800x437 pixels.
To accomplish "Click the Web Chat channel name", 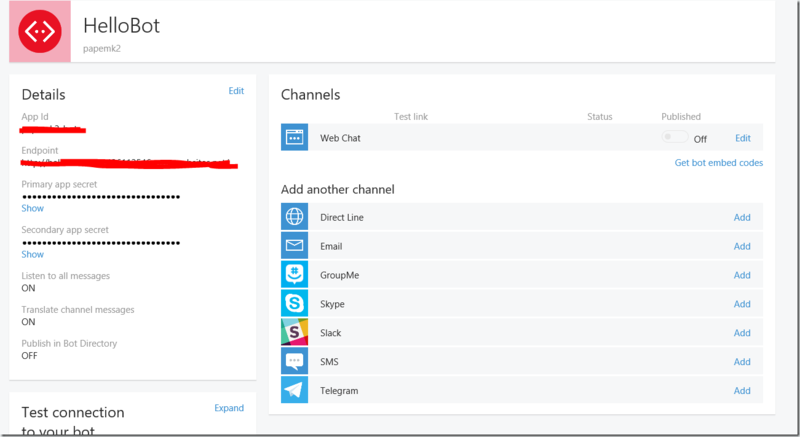I will (x=340, y=138).
